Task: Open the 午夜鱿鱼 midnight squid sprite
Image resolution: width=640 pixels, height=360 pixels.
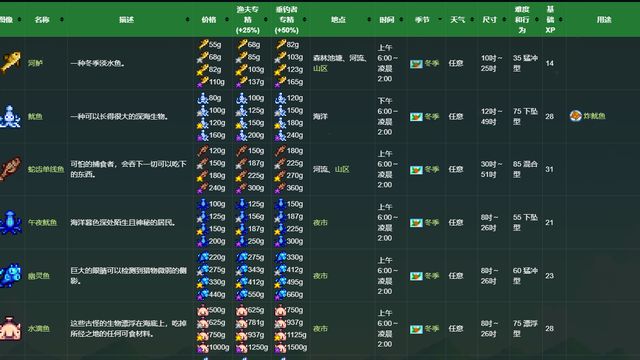Action: [11, 222]
